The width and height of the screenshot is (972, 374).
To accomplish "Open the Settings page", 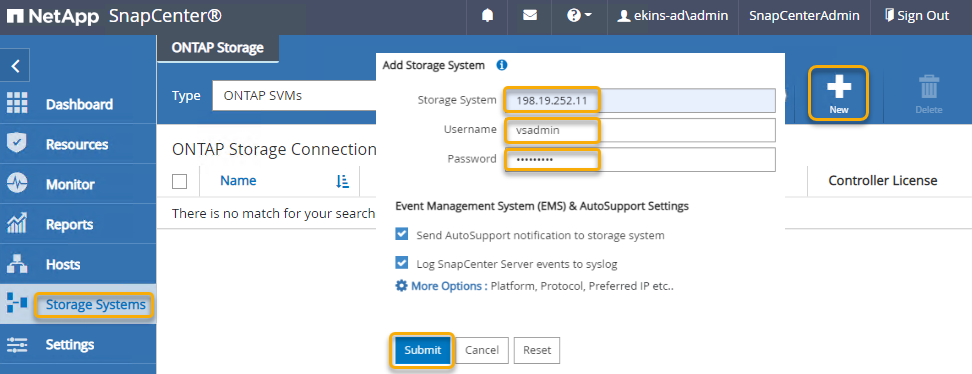I will tap(69, 344).
